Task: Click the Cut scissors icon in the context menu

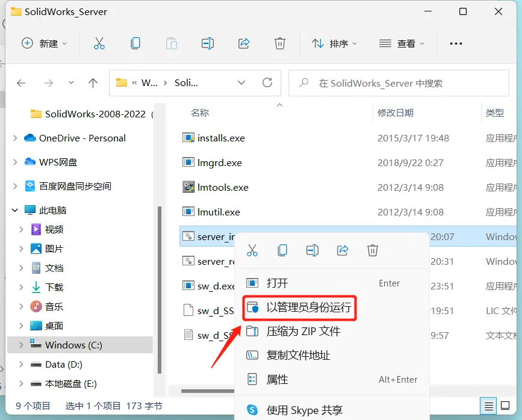Action: pos(252,250)
